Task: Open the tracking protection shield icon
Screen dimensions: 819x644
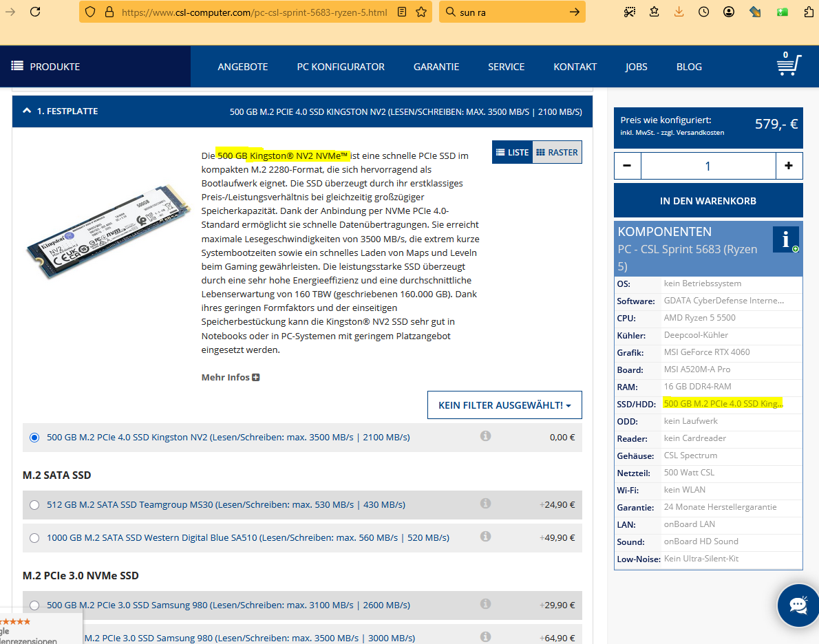Action: click(90, 12)
